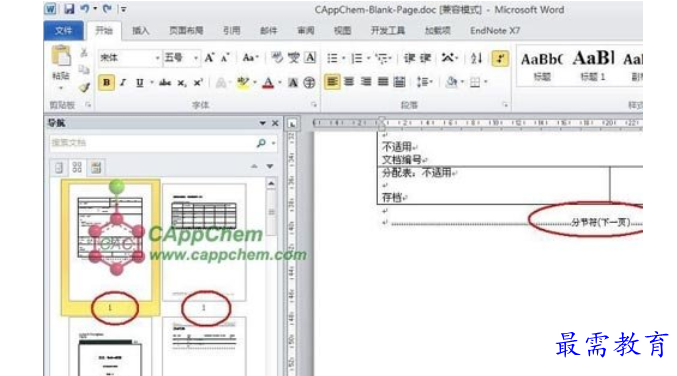This screenshot has height=376, width=677.
Task: Click the tab selector at ruler corner
Action: click(292, 124)
